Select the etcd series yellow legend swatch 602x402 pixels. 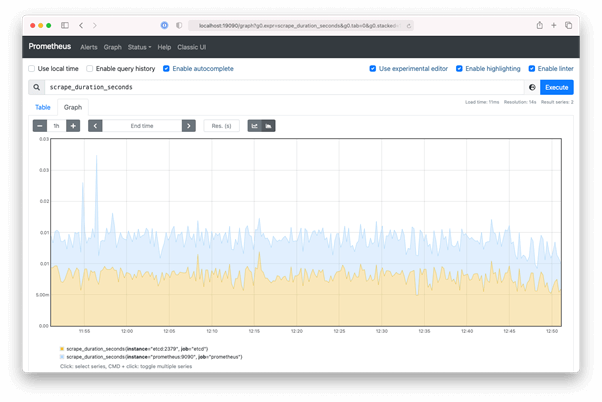tap(62, 349)
